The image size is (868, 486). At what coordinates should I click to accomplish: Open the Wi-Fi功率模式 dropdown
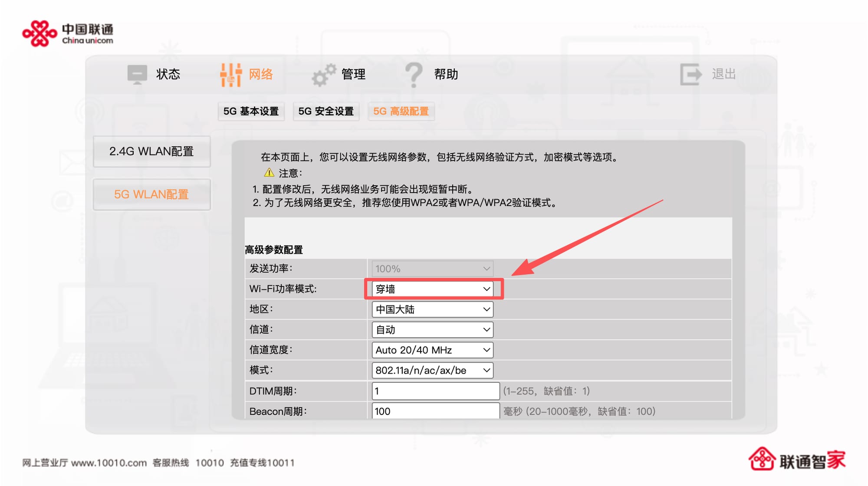coord(432,289)
